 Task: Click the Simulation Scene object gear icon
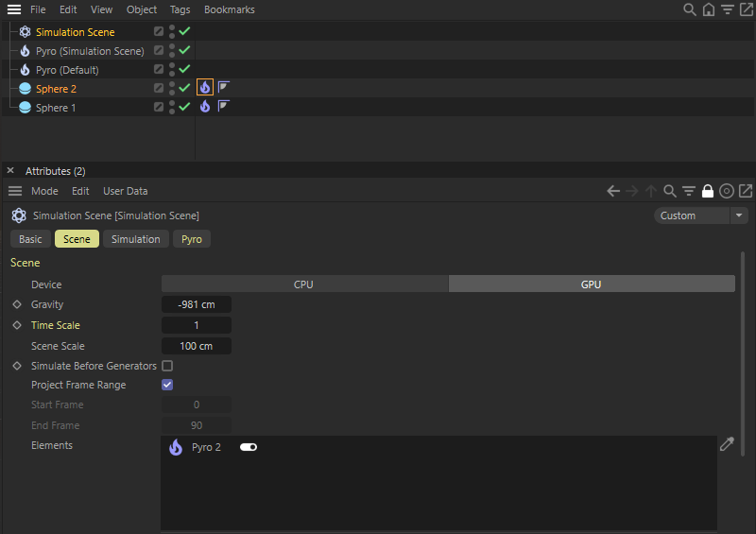click(26, 32)
